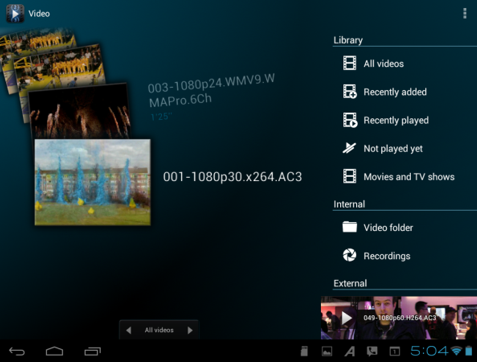Click the Recordings shutter icon
The height and width of the screenshot is (362, 477).
pos(349,255)
